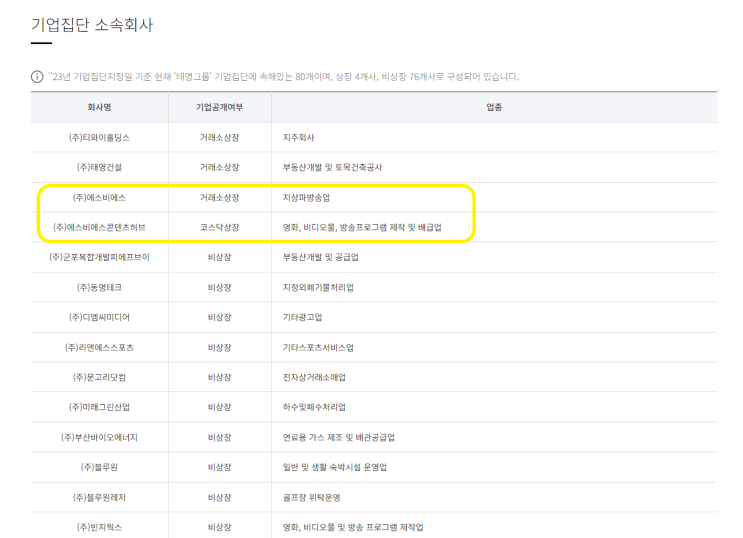Select company name (주)리앤에스스포츠
This screenshot has height=538, width=743.
point(100,348)
